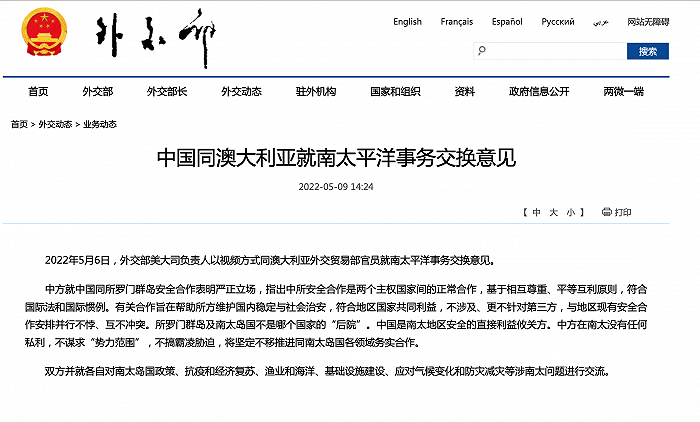Open the 驻外机构 navigation tab
The height and width of the screenshot is (422, 700).
point(315,92)
